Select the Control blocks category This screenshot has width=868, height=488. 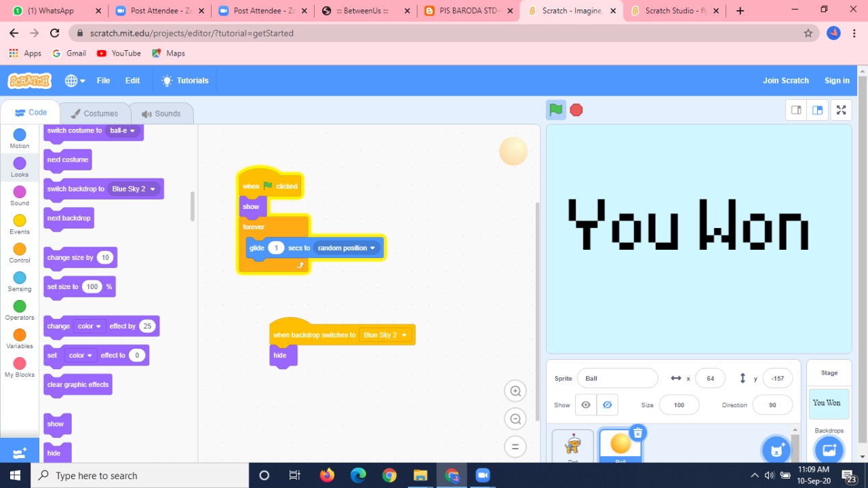click(x=19, y=253)
